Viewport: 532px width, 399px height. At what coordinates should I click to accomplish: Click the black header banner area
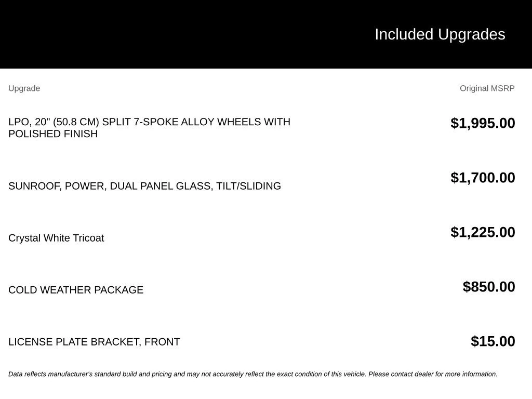266,34
